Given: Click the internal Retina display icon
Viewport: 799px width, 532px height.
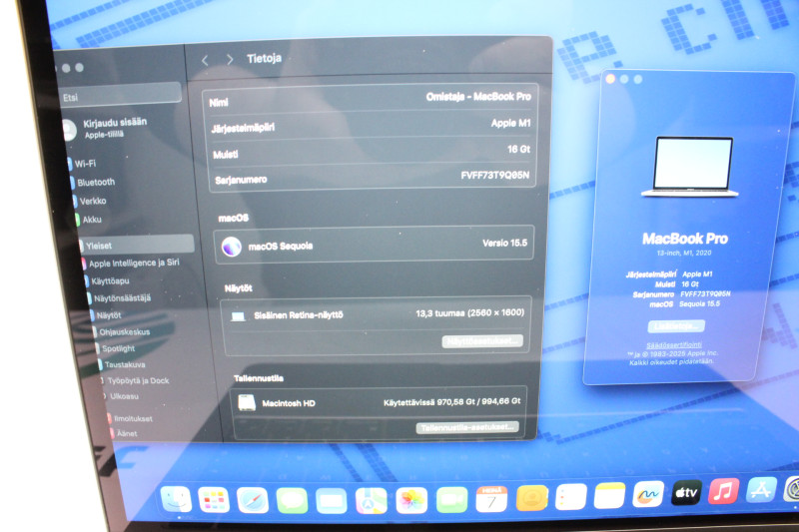Looking at the screenshot, I should coord(238,316).
